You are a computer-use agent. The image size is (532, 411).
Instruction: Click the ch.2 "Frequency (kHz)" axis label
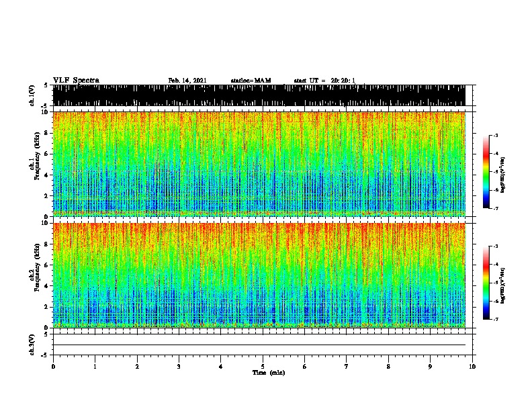[x=37, y=267]
